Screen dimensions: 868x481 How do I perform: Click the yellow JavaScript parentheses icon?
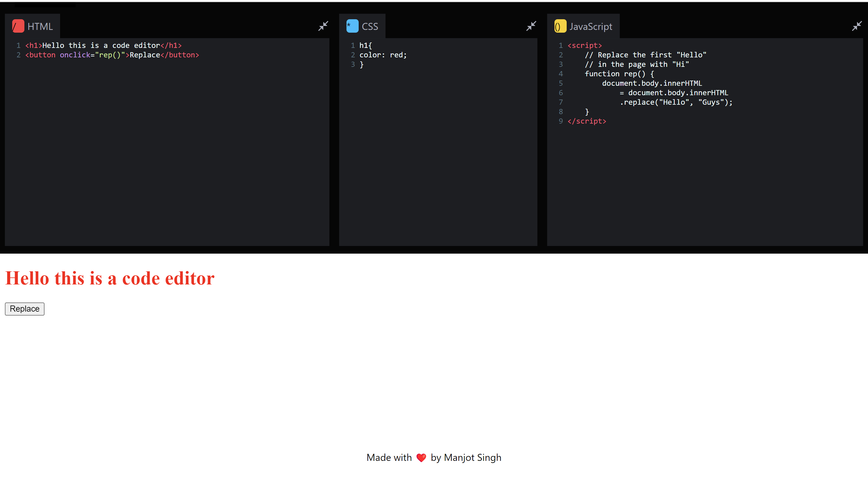pos(560,26)
